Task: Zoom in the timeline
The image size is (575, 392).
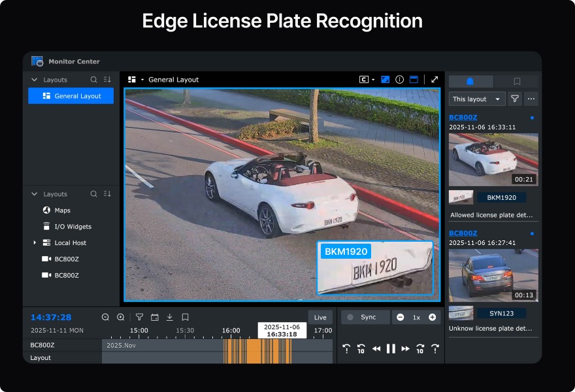Action: [121, 318]
